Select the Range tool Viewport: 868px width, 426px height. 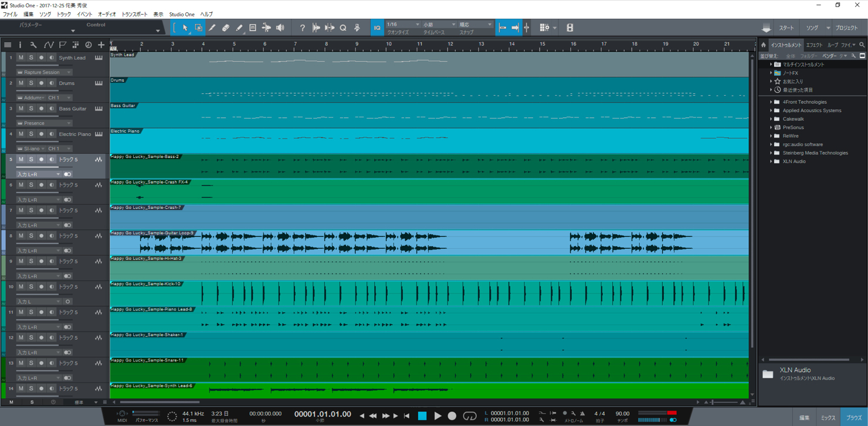tap(199, 28)
